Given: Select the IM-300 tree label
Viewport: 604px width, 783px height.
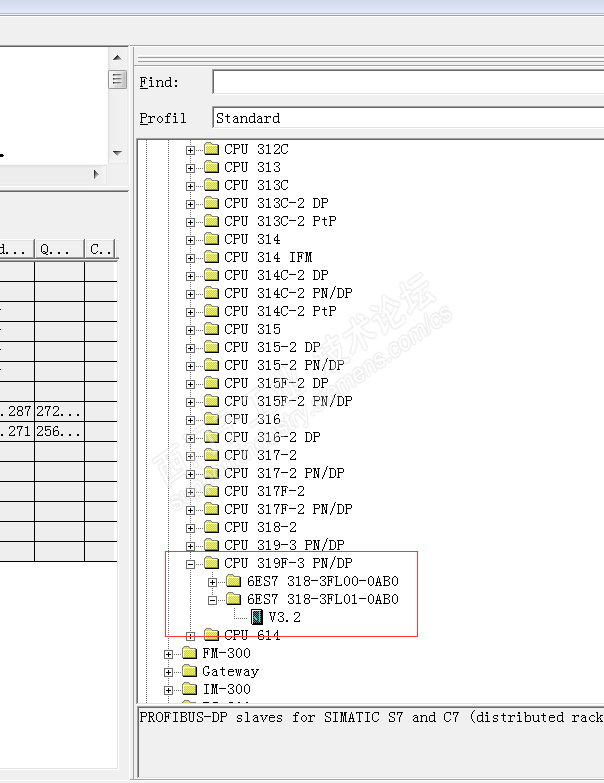Looking at the screenshot, I should tap(226, 689).
